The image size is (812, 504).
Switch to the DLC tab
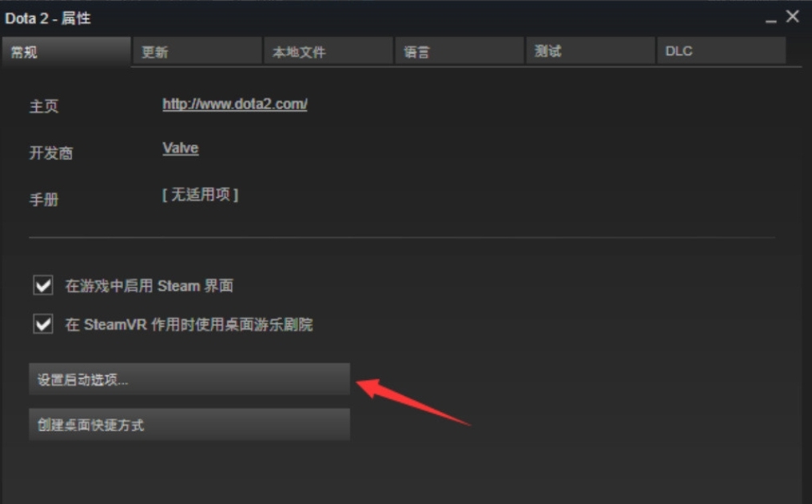point(721,51)
